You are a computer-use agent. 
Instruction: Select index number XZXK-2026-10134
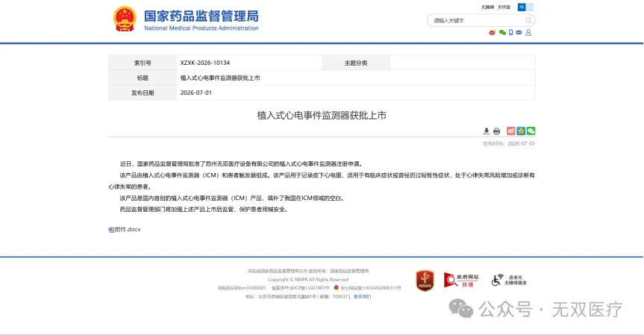[205, 63]
